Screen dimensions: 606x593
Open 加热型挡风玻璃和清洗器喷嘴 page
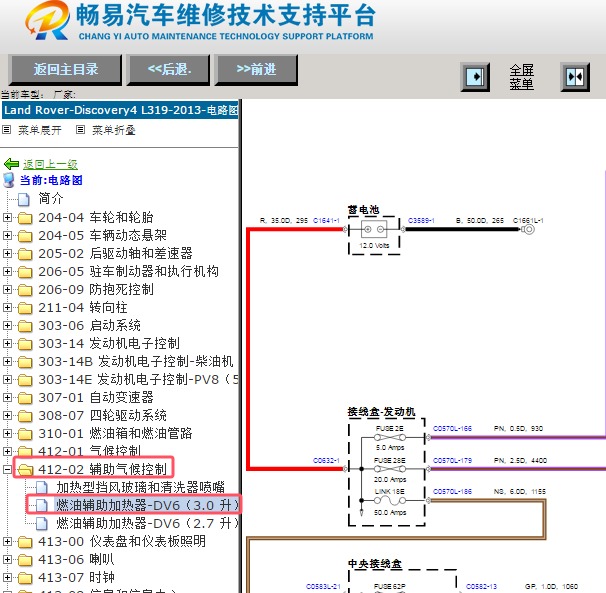140,487
